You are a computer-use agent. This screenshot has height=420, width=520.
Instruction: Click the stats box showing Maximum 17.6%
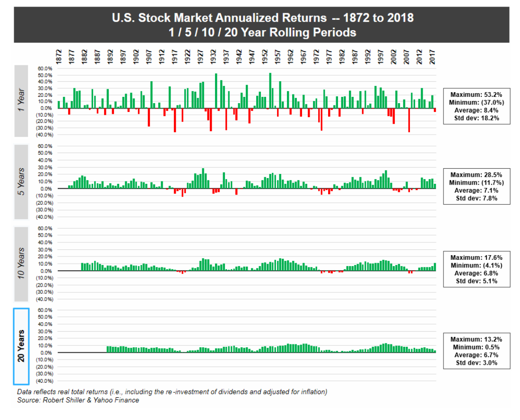[x=477, y=269]
